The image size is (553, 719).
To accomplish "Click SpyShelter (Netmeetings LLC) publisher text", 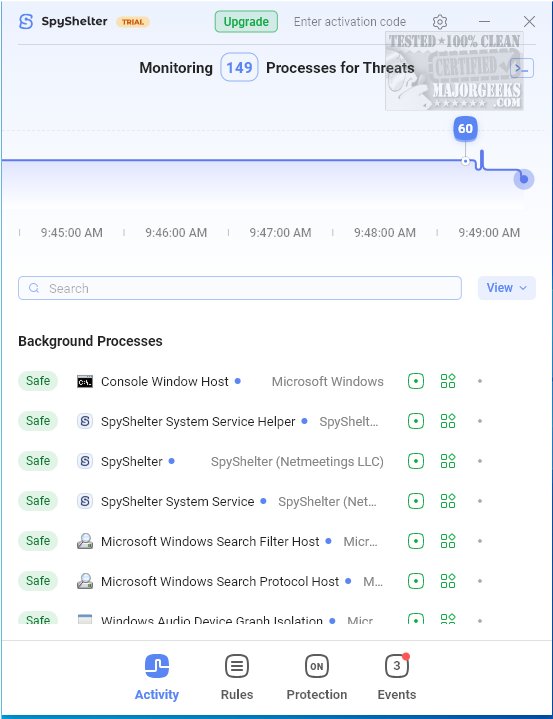I will [297, 461].
